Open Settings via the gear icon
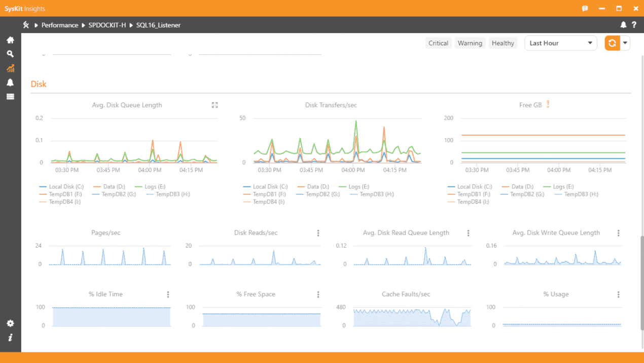Viewport: 644px width, 363px height. pos(10,323)
